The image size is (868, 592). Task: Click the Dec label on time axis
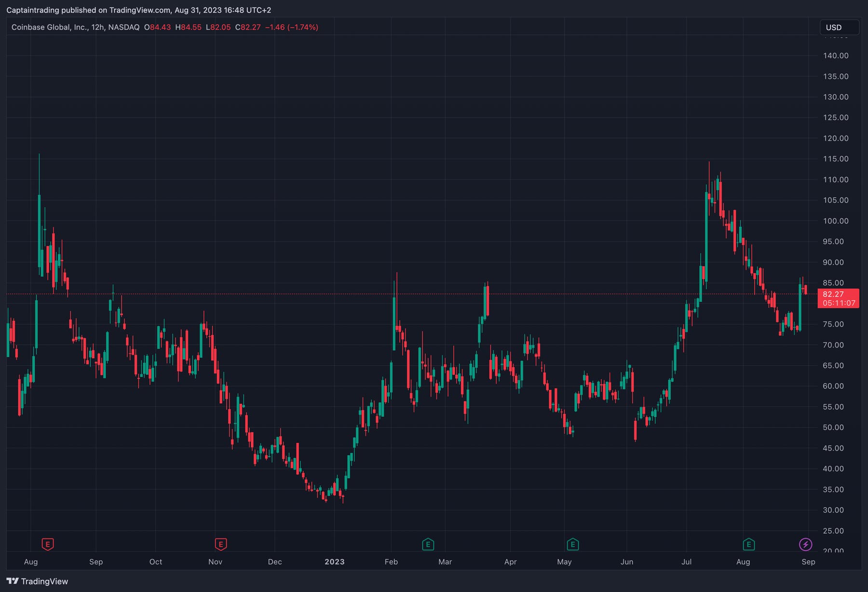click(275, 562)
